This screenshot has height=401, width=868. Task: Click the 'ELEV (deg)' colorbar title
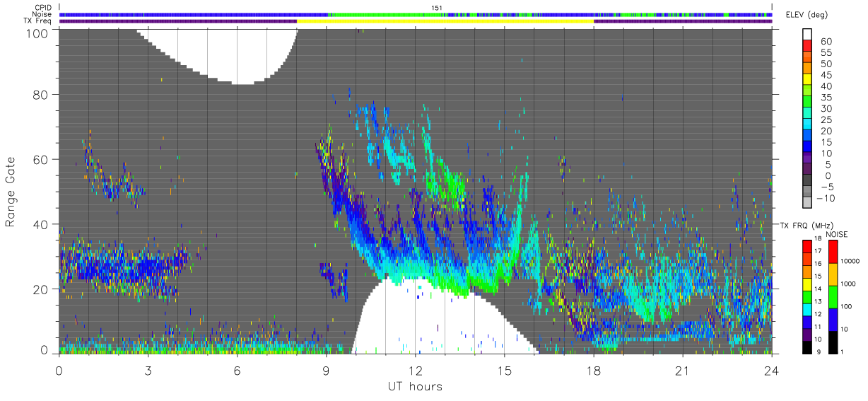click(806, 14)
